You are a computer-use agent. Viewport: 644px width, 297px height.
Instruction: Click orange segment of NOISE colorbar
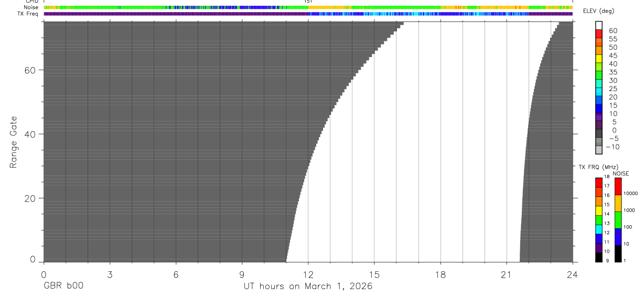[618, 203]
